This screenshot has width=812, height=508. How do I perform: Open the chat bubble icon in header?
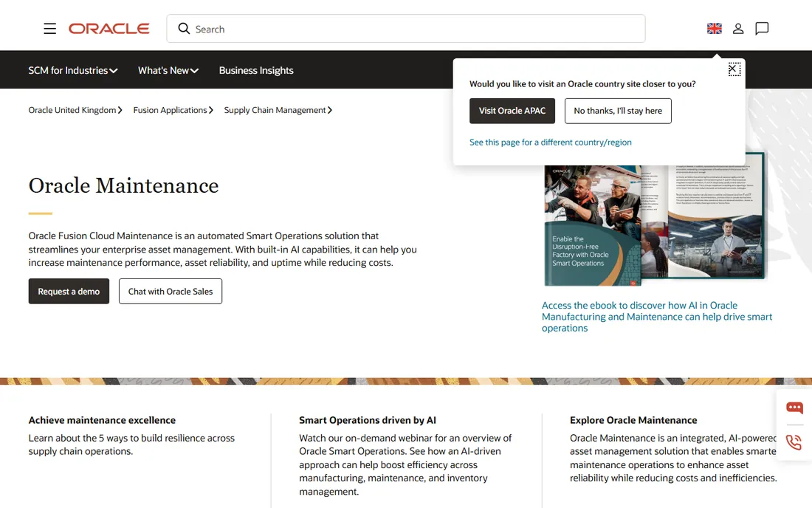[762, 29]
